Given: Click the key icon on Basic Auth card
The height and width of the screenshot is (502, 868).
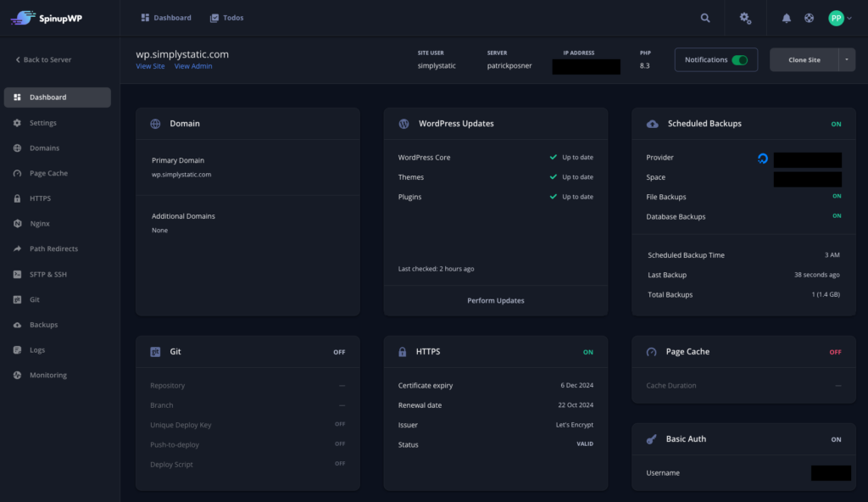Looking at the screenshot, I should pos(652,439).
